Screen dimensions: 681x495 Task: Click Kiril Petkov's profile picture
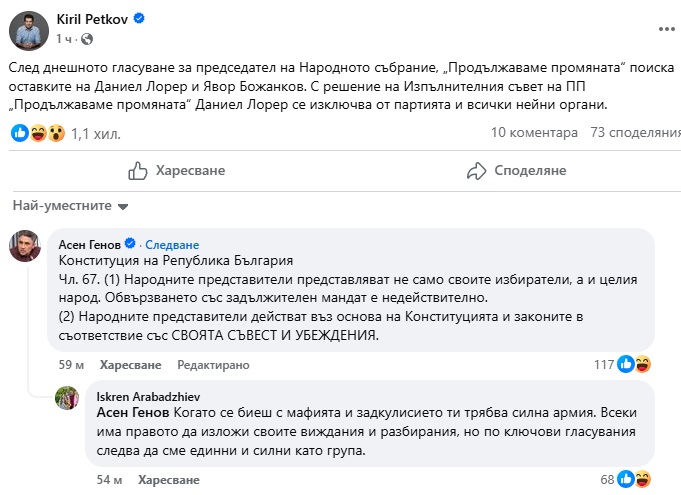(28, 27)
